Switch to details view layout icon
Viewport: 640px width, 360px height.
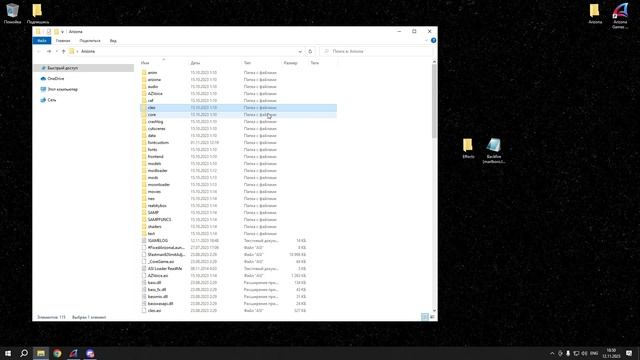coord(424,317)
